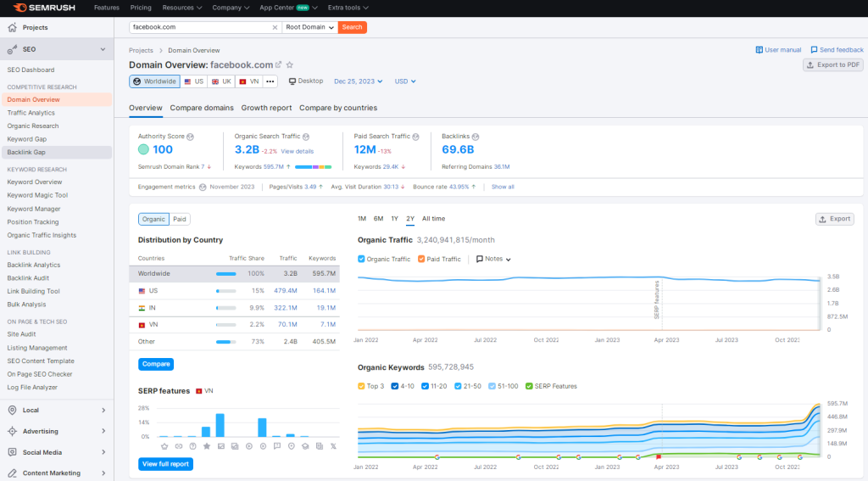
Task: Open Projects home icon in sidebar
Action: (x=12, y=27)
